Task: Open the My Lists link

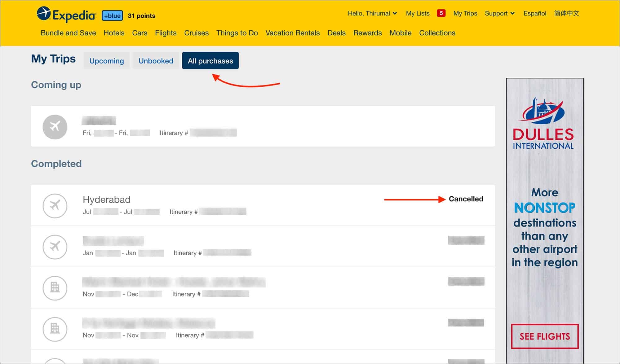Action: point(418,13)
